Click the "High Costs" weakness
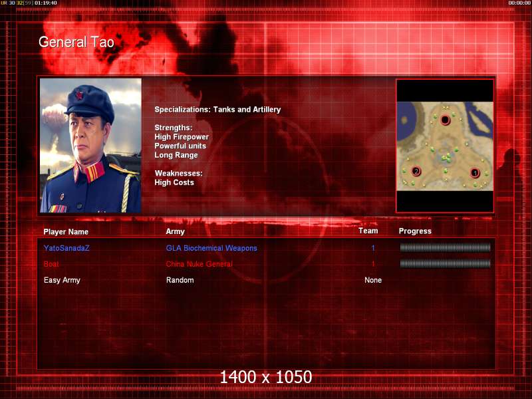This screenshot has height=399, width=532. click(174, 182)
